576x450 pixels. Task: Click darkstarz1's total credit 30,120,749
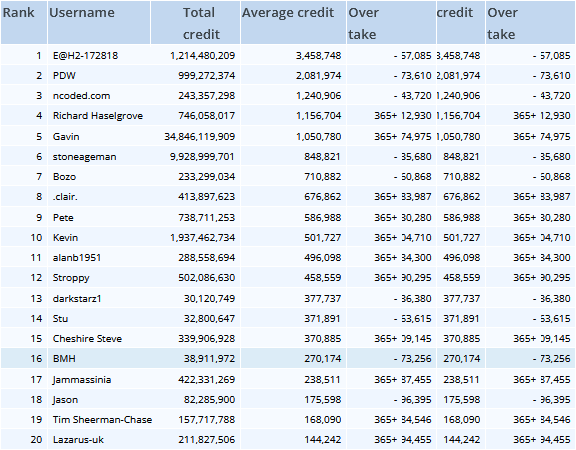[209, 299]
